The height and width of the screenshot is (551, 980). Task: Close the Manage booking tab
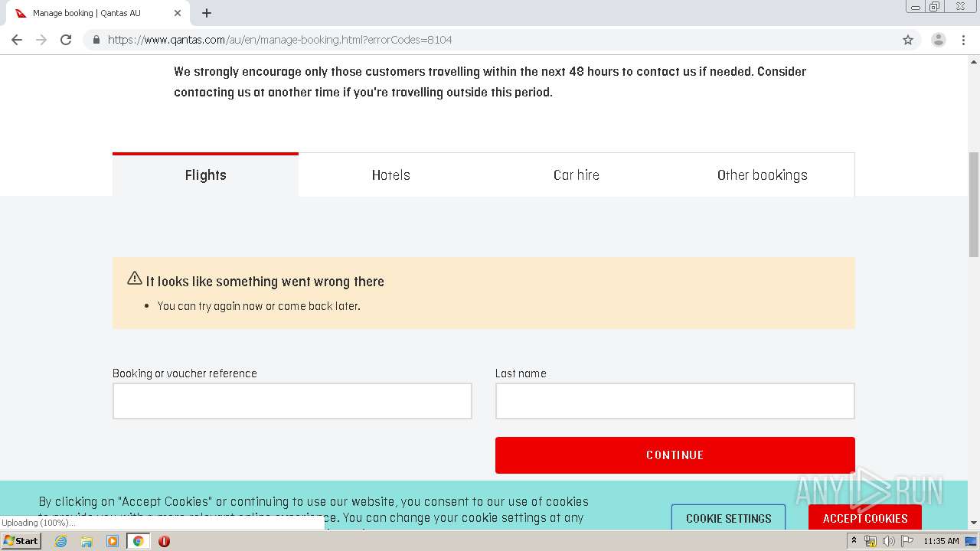pyautogui.click(x=178, y=13)
